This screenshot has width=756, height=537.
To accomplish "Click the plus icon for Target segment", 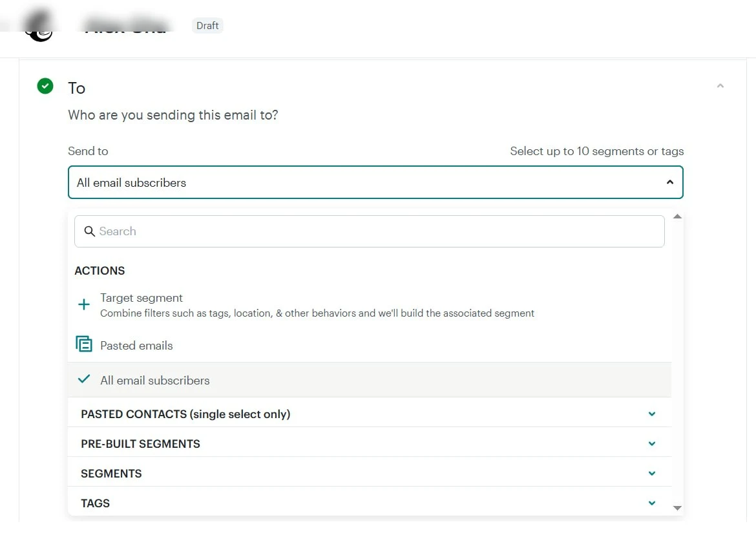I will (x=84, y=304).
